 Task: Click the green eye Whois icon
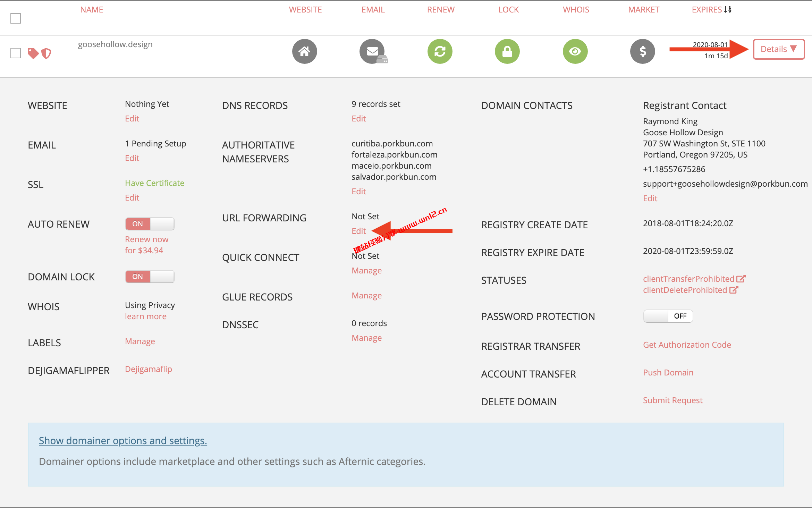pyautogui.click(x=575, y=51)
